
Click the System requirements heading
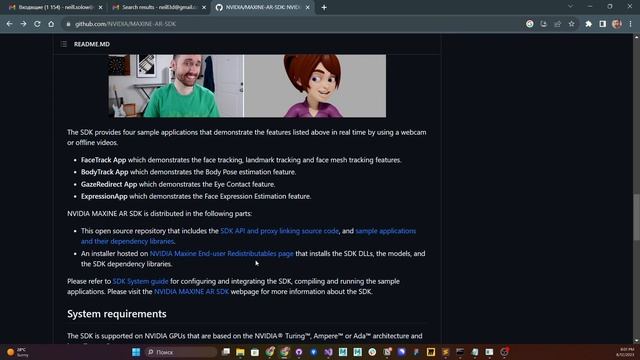[117, 314]
